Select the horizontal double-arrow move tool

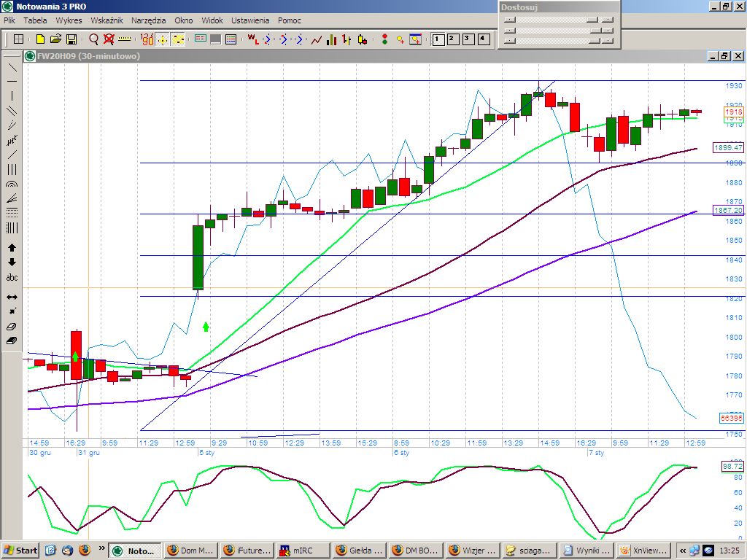[12, 297]
